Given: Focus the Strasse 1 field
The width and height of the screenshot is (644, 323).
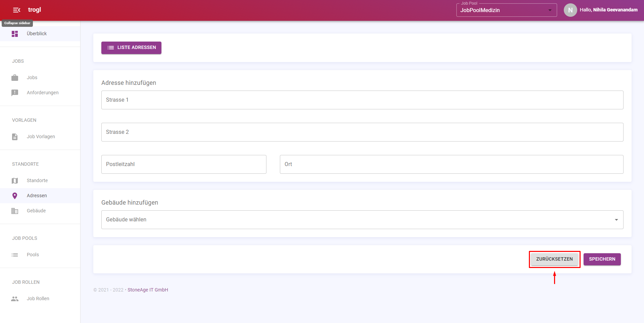Looking at the screenshot, I should coord(362,100).
